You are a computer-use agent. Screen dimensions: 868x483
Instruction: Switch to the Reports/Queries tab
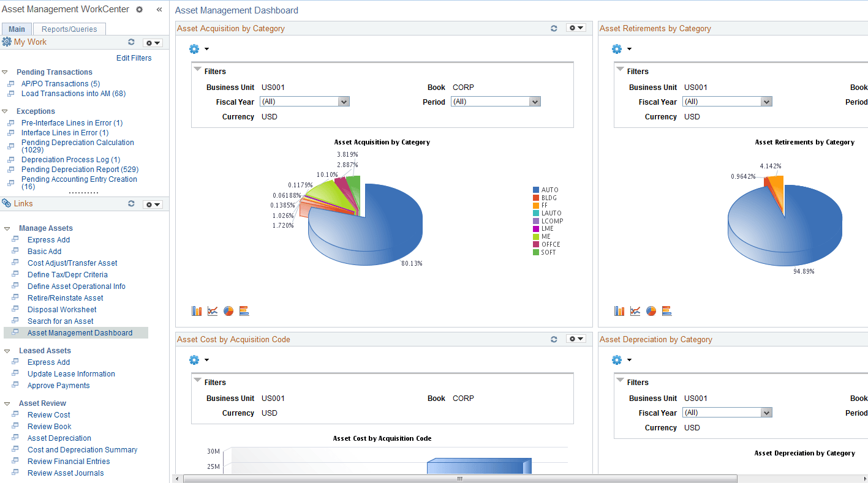point(69,28)
